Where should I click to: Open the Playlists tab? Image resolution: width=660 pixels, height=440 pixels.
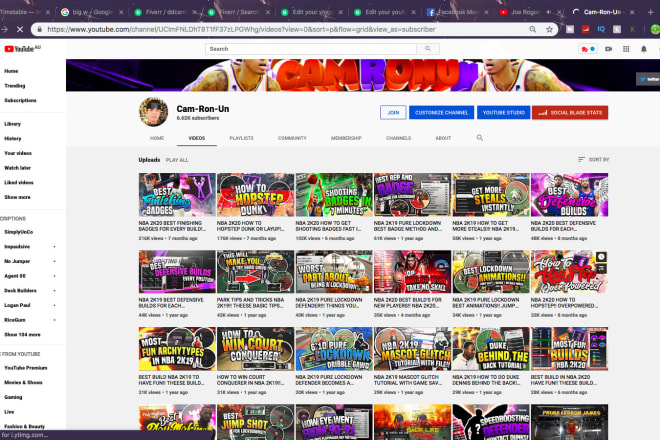click(x=241, y=138)
